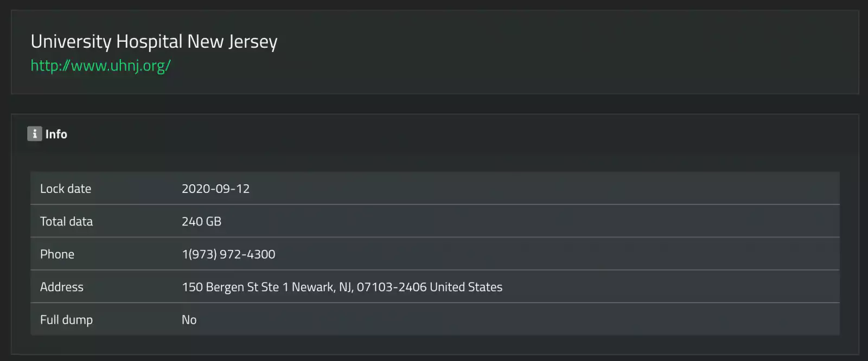Click the Full dump table row

[x=435, y=319]
